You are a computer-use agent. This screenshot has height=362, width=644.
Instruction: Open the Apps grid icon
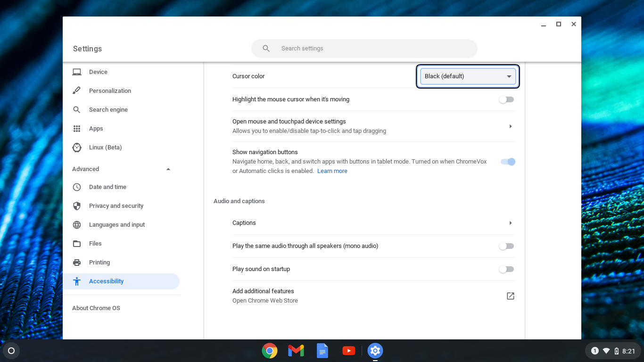tap(77, 128)
